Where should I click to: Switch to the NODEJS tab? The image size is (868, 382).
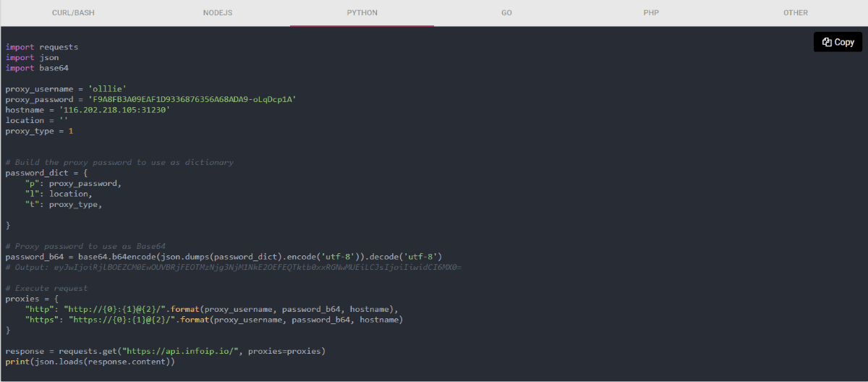coord(217,13)
